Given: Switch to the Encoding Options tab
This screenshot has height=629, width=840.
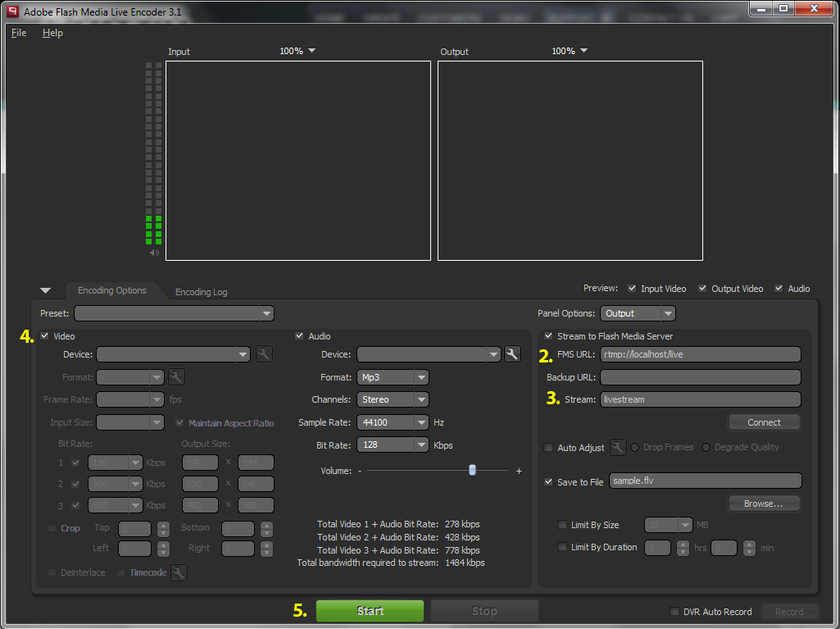Looking at the screenshot, I should (x=112, y=290).
